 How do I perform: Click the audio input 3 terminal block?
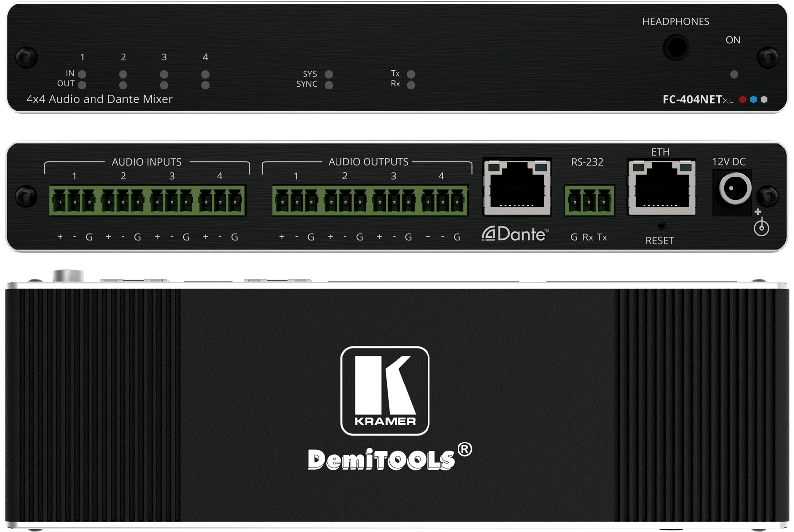pyautogui.click(x=171, y=201)
